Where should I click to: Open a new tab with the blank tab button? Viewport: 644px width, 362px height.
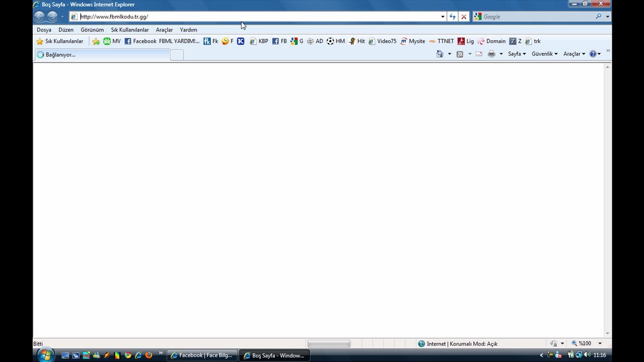point(177,55)
